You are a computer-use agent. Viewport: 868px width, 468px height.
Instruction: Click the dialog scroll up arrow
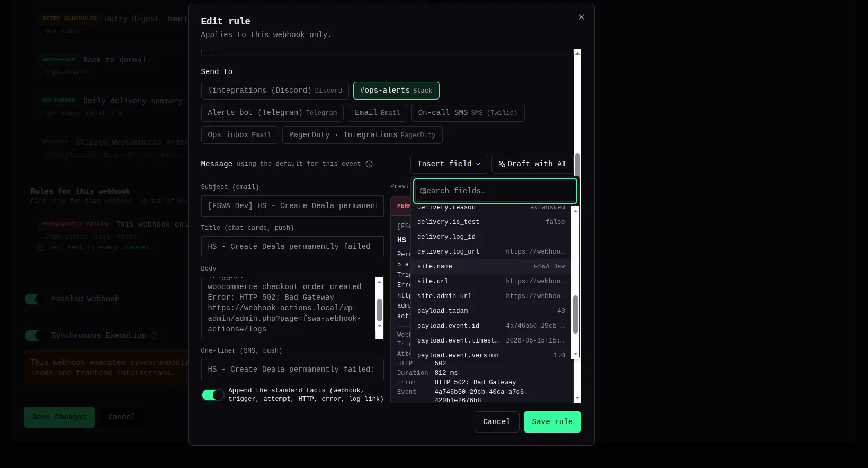click(x=578, y=53)
